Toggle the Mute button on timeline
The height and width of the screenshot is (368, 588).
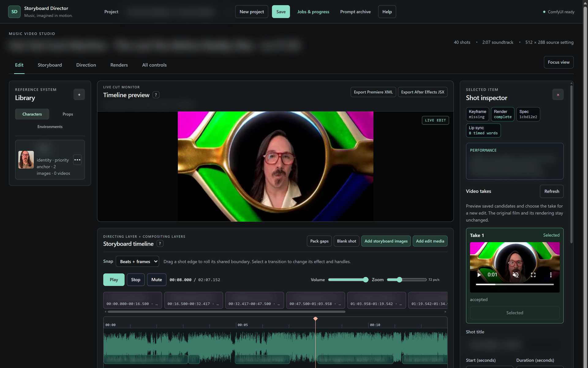tap(156, 280)
